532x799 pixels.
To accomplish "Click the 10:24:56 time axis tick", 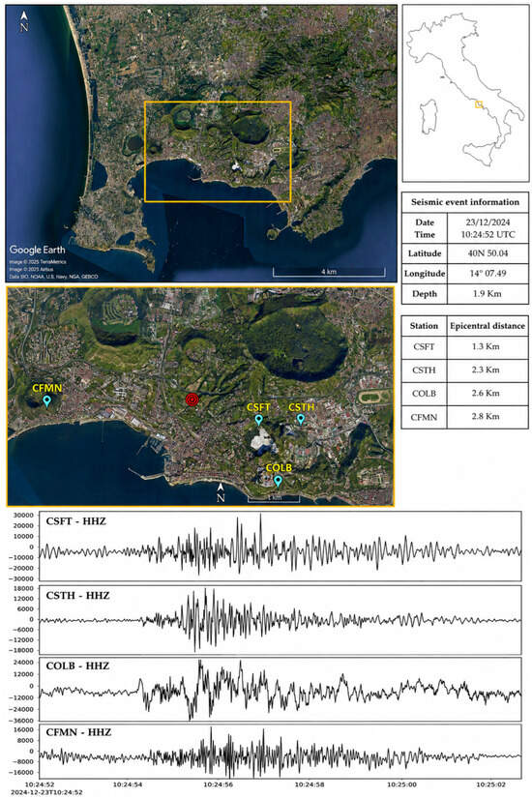I will coord(219,784).
